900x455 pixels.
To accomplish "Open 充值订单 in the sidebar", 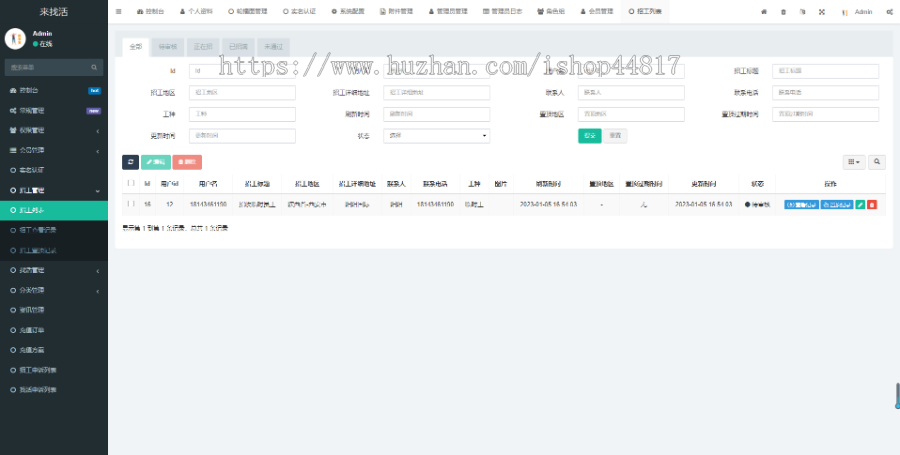I will coord(54,330).
